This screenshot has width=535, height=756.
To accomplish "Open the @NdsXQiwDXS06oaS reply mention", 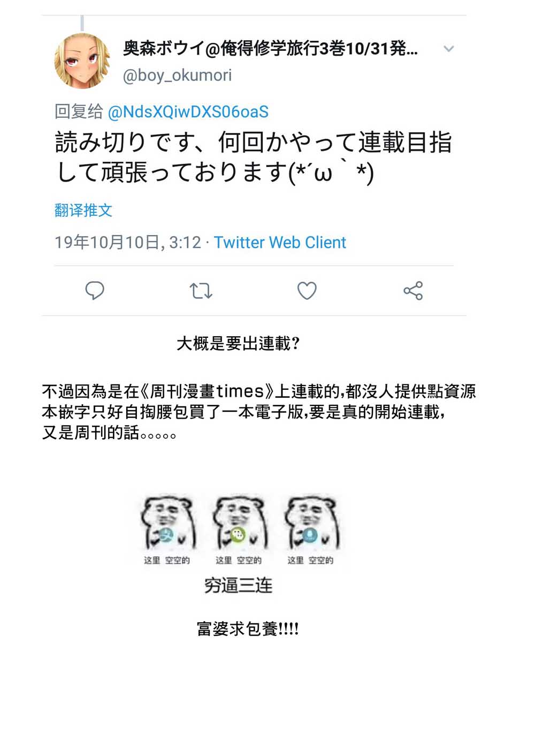I will point(188,112).
